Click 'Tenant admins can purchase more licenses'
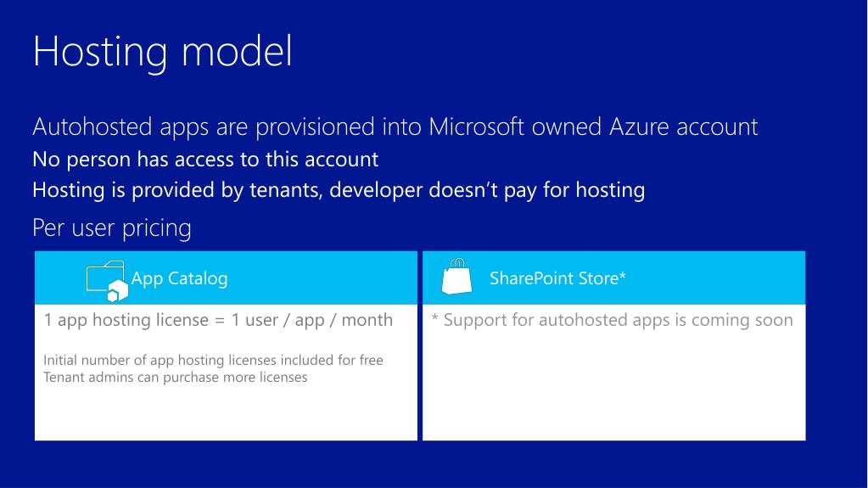This screenshot has height=488, width=868. 176,377
